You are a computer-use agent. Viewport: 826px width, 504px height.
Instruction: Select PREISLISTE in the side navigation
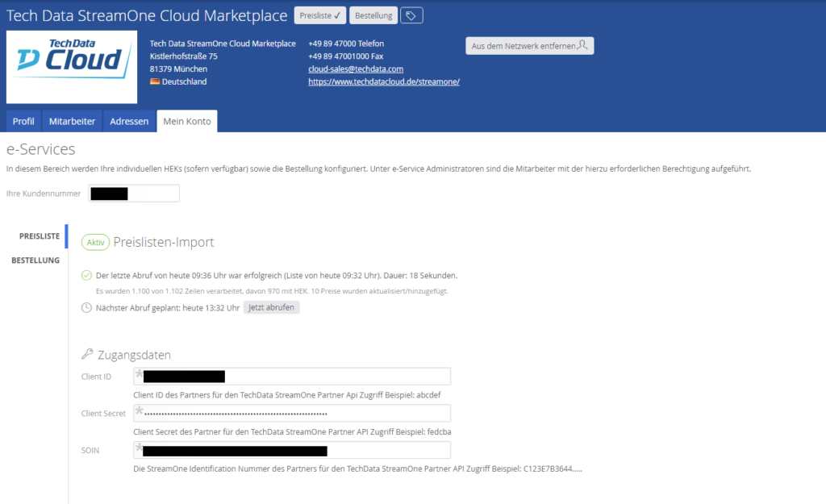40,236
